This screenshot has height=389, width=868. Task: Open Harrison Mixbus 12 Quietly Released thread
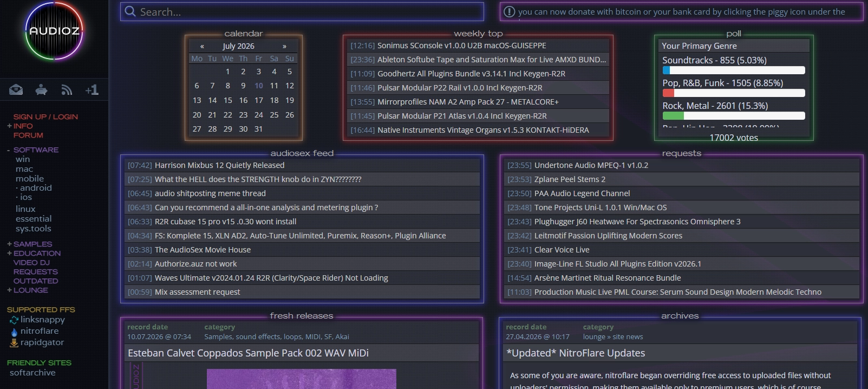coord(219,165)
